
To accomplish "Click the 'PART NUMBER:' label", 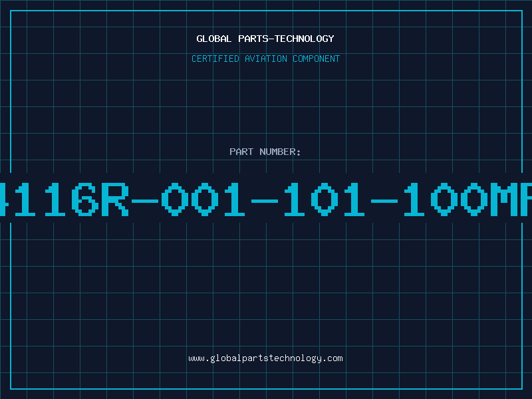I will pos(265,152).
